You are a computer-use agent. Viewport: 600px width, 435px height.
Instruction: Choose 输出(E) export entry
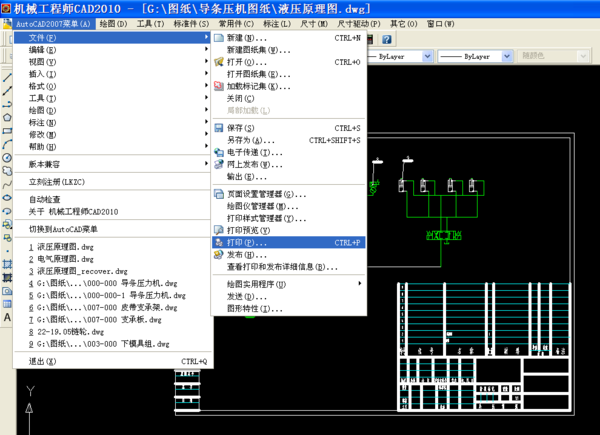[x=289, y=177]
